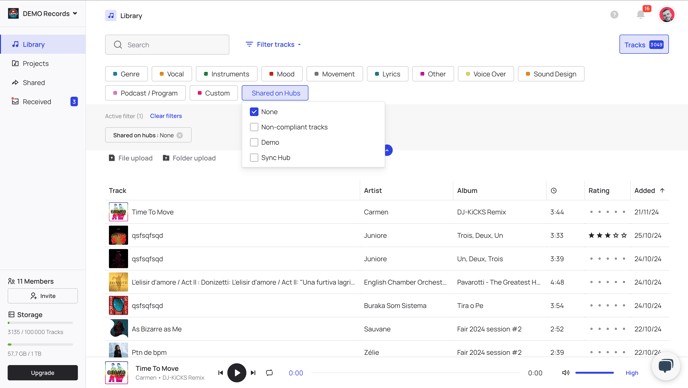Click the High quality link

pyautogui.click(x=631, y=373)
